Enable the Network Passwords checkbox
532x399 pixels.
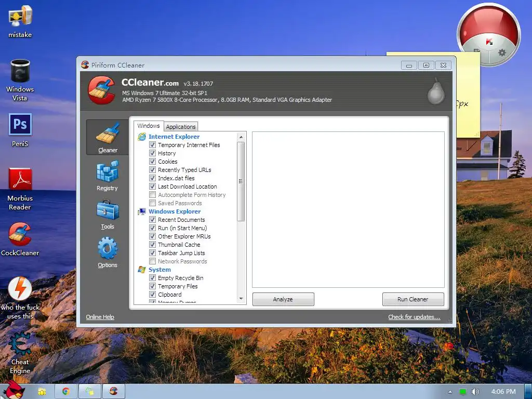pos(152,261)
